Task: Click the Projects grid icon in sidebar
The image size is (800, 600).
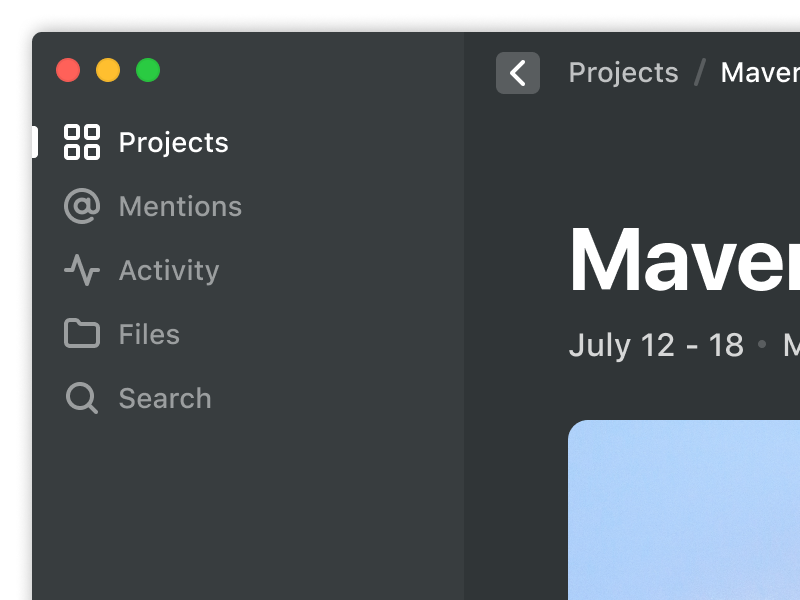Action: pyautogui.click(x=82, y=142)
